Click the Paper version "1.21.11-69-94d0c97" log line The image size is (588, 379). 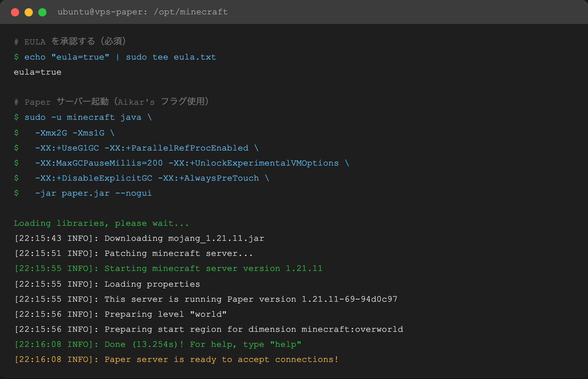206,299
